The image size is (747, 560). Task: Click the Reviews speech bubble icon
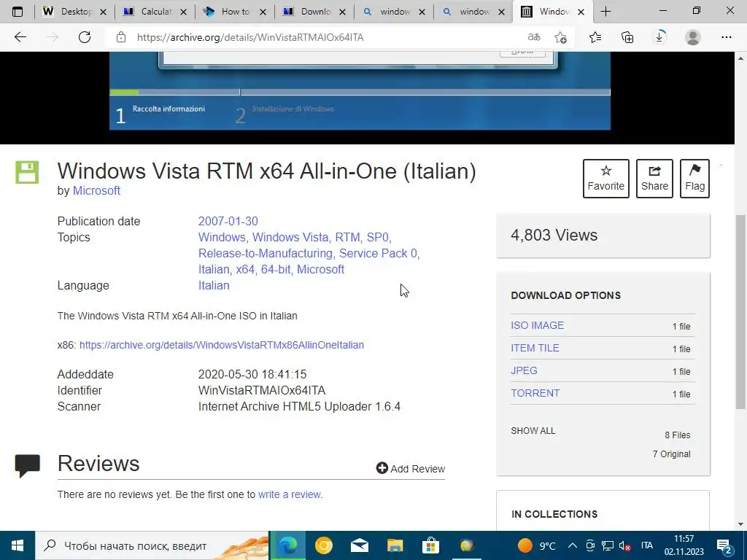point(27,466)
